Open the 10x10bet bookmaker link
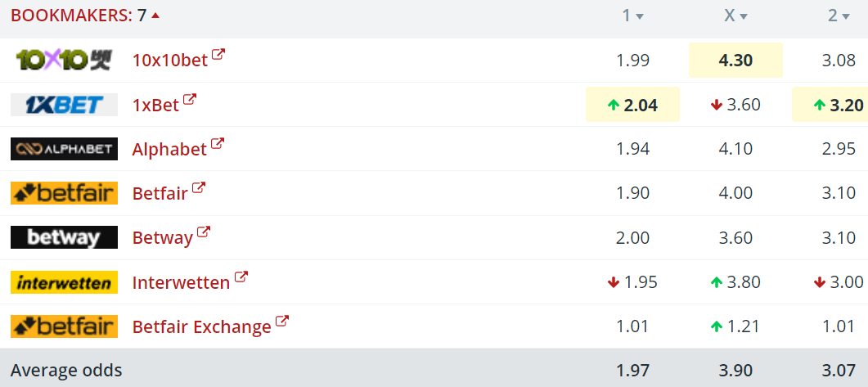868x387 pixels. 170,60
